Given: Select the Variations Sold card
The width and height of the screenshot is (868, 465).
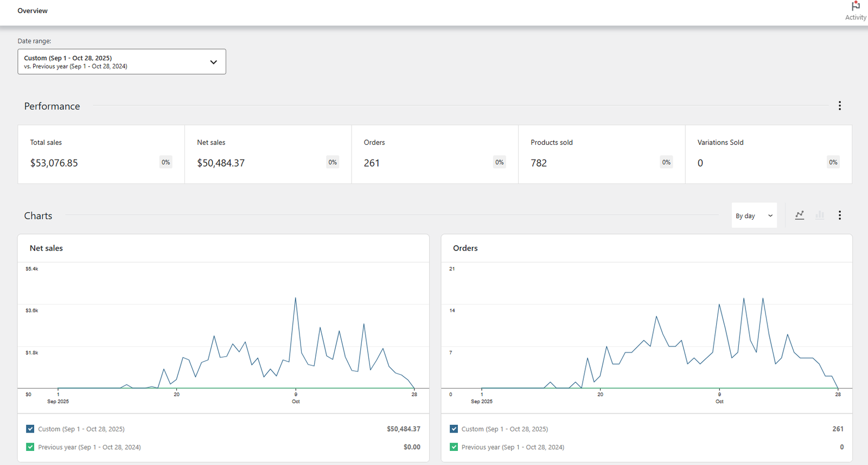Looking at the screenshot, I should pyautogui.click(x=768, y=155).
